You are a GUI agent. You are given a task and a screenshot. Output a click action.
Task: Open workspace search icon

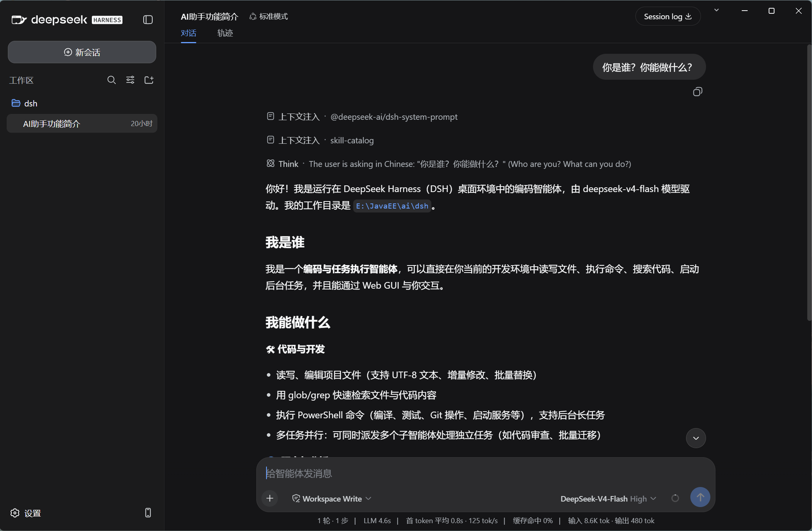coord(111,80)
